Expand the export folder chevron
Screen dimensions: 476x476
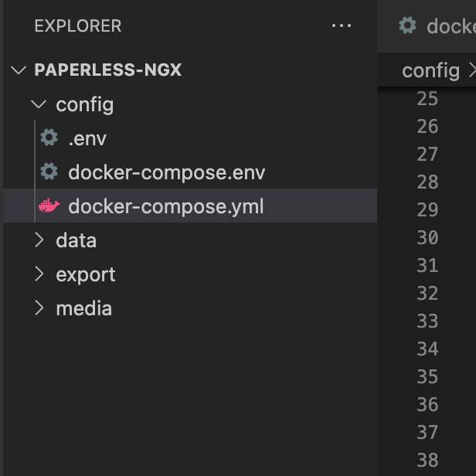[x=39, y=274]
